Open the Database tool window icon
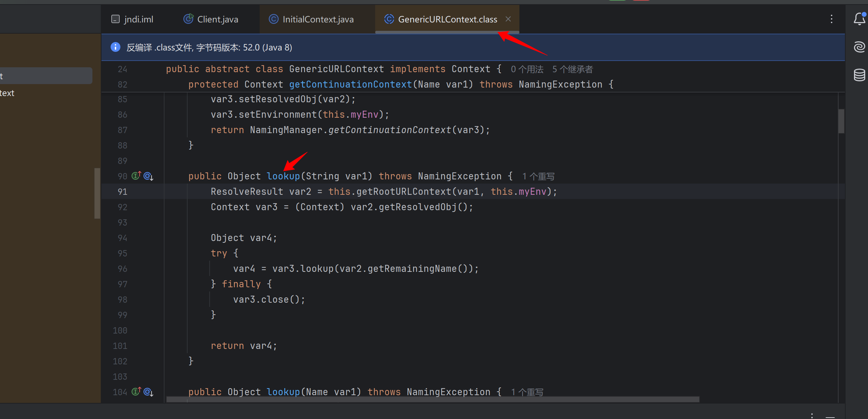The height and width of the screenshot is (419, 868). [x=859, y=75]
